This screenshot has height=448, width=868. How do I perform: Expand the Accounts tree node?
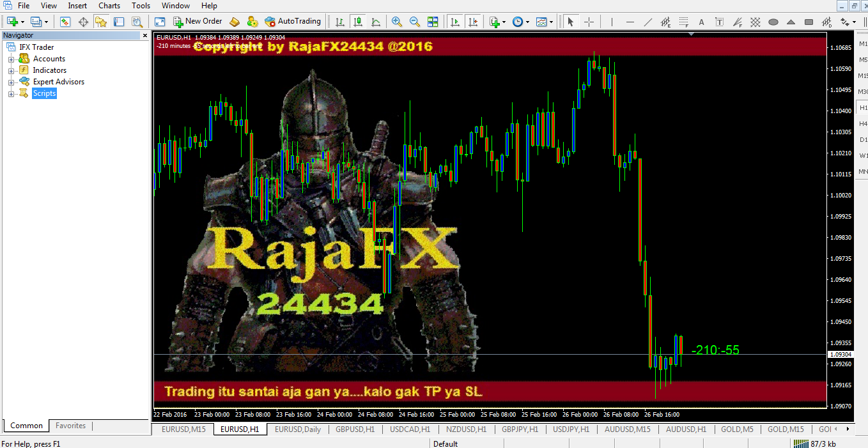(11, 59)
